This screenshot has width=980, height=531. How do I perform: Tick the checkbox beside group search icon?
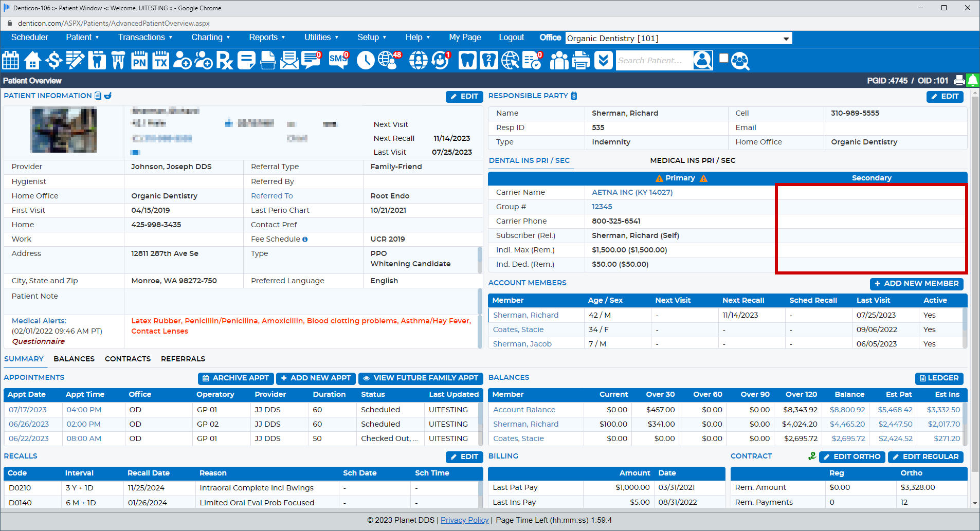(x=723, y=58)
